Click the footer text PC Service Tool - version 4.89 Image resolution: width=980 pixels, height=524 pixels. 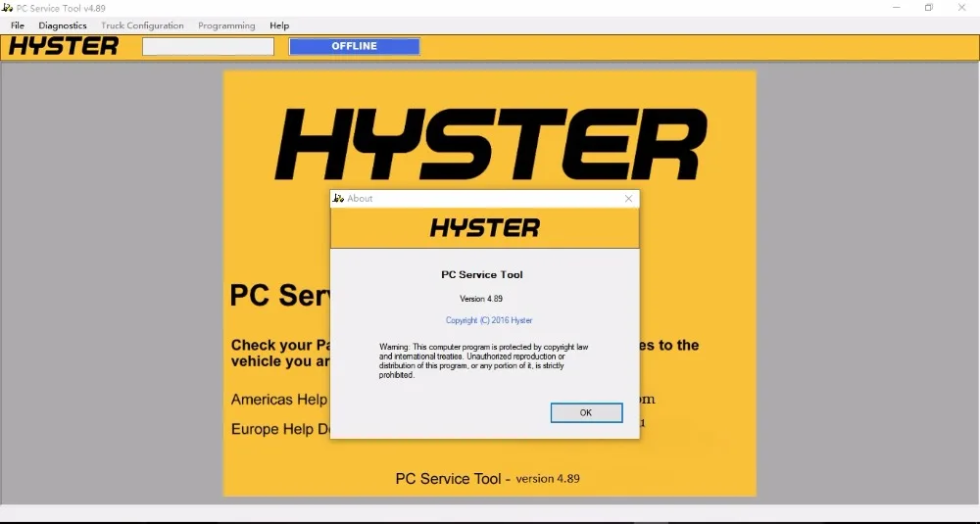(x=487, y=478)
